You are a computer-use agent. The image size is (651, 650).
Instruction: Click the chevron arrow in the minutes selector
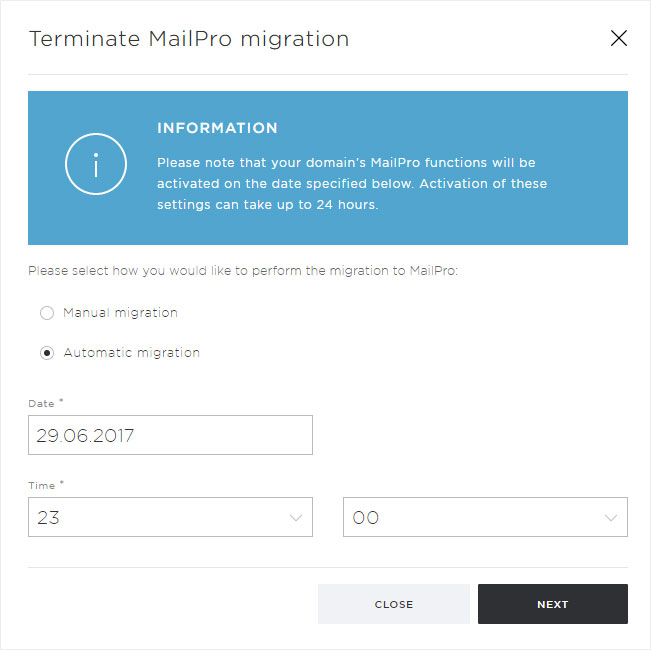coord(611,518)
